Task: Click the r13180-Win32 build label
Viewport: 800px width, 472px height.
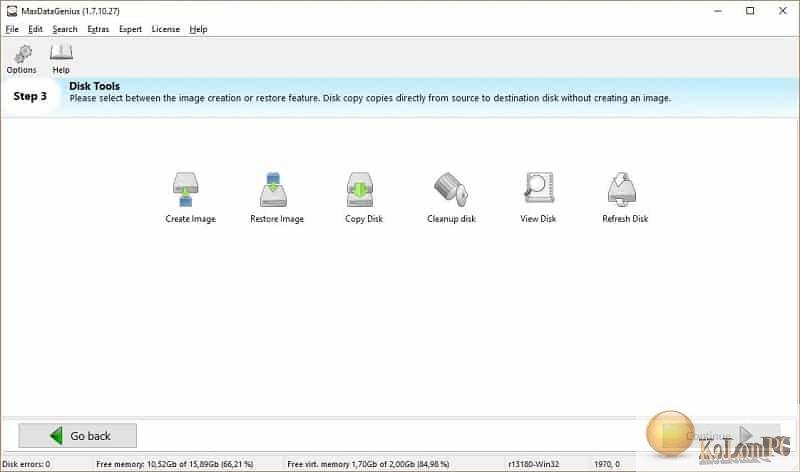Action: tap(534, 464)
